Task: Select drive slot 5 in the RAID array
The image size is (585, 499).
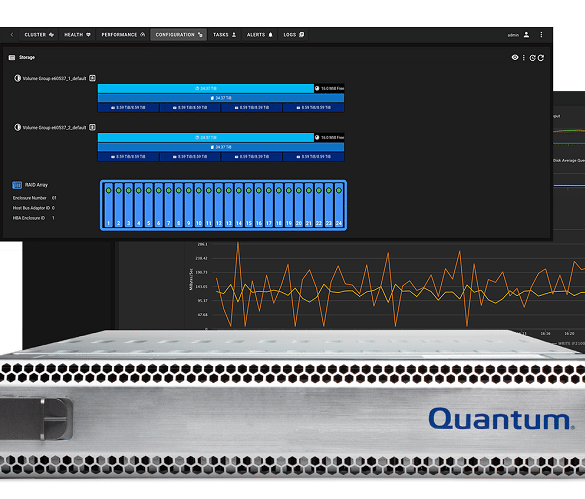Action: pos(148,205)
